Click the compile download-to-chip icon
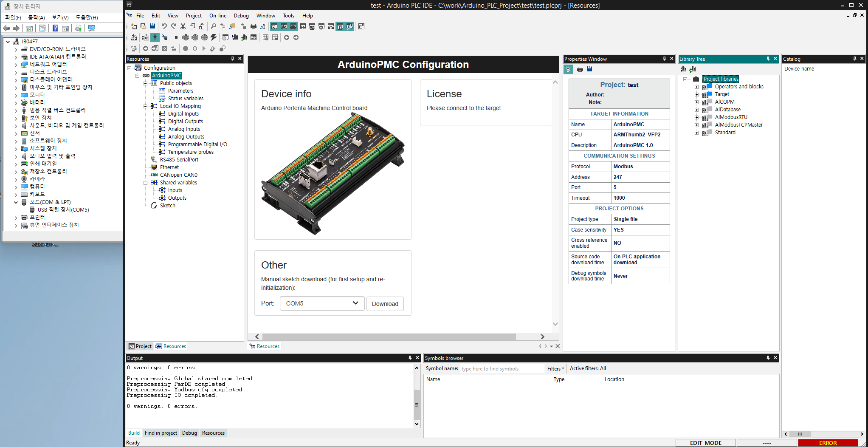 [x=134, y=37]
